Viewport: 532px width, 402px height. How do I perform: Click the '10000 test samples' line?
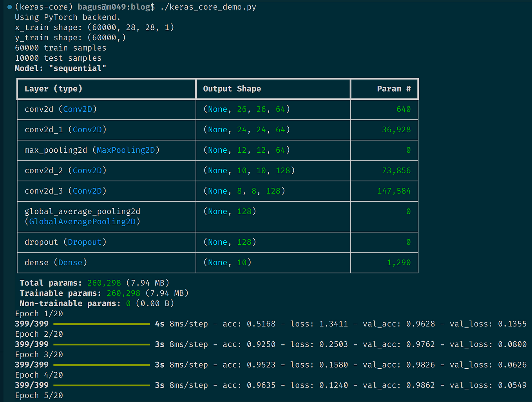coord(58,58)
